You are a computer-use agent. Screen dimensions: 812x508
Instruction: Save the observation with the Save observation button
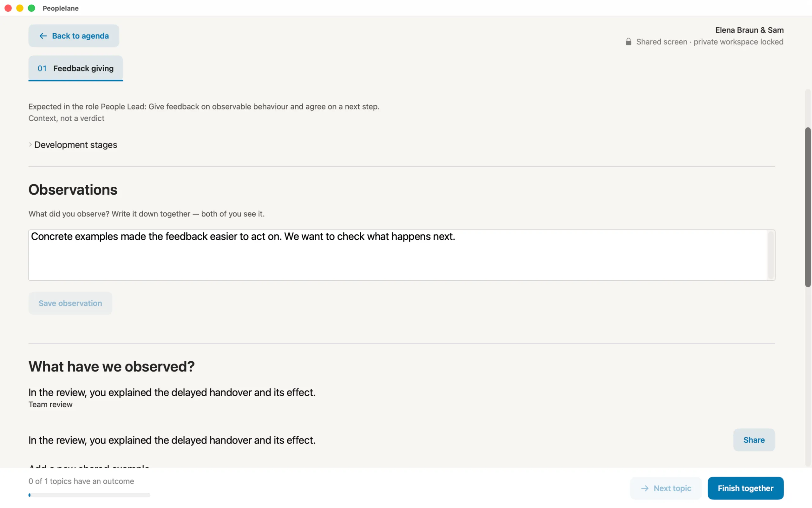tap(70, 303)
